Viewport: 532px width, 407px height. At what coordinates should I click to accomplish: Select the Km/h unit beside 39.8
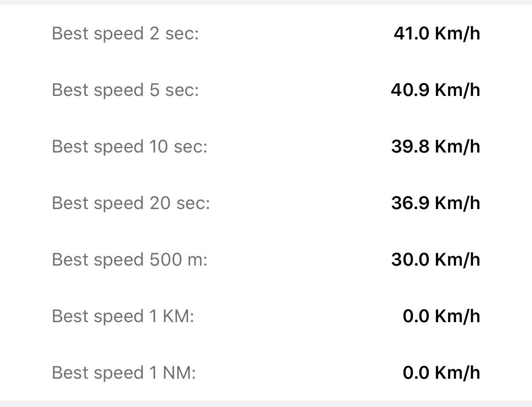coord(457,147)
